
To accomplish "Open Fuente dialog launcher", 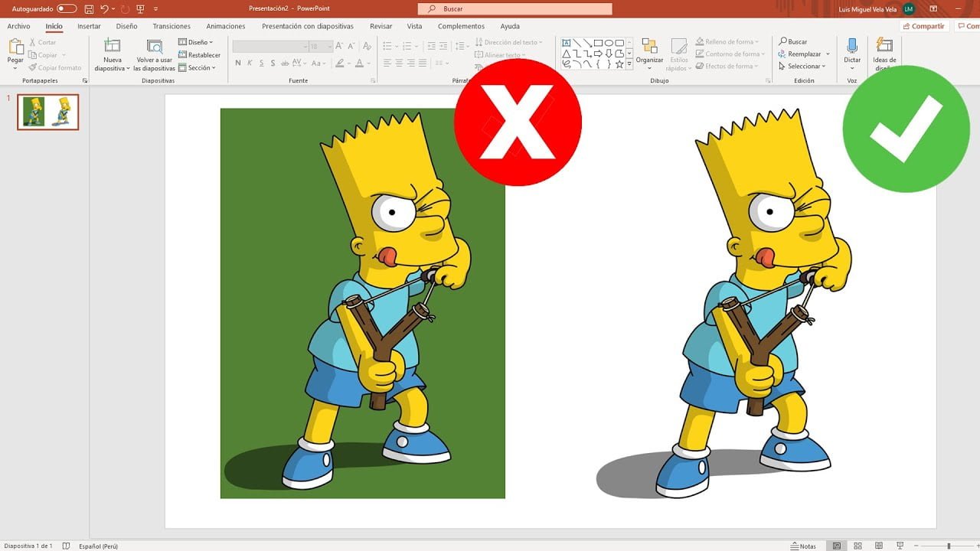I will pyautogui.click(x=374, y=80).
